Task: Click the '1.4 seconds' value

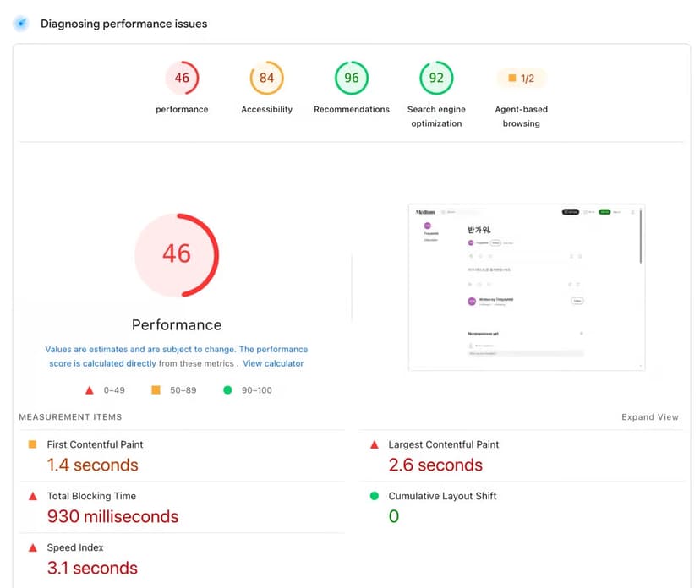Action: pyautogui.click(x=92, y=465)
